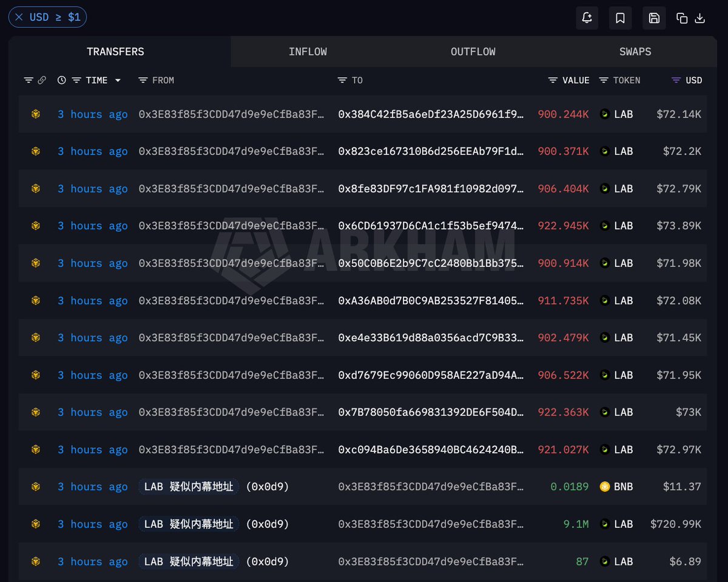Click LAB 疑似内幕地址 label in 87 LAB row
The height and width of the screenshot is (582, 728).
[189, 561]
